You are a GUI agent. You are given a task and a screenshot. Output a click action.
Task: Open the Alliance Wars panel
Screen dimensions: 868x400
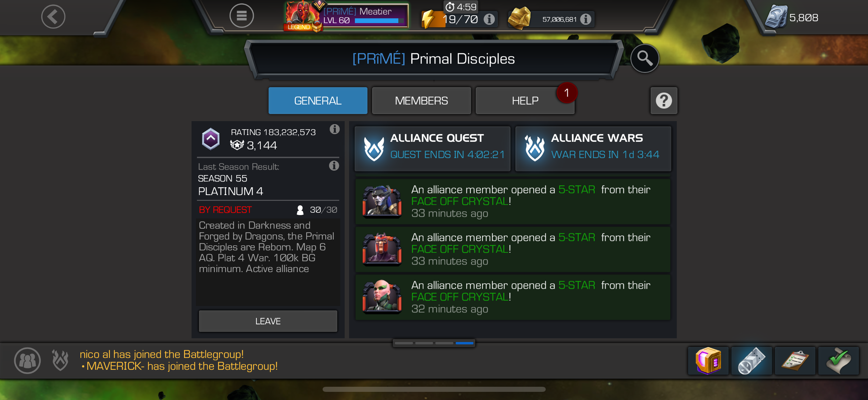click(593, 149)
